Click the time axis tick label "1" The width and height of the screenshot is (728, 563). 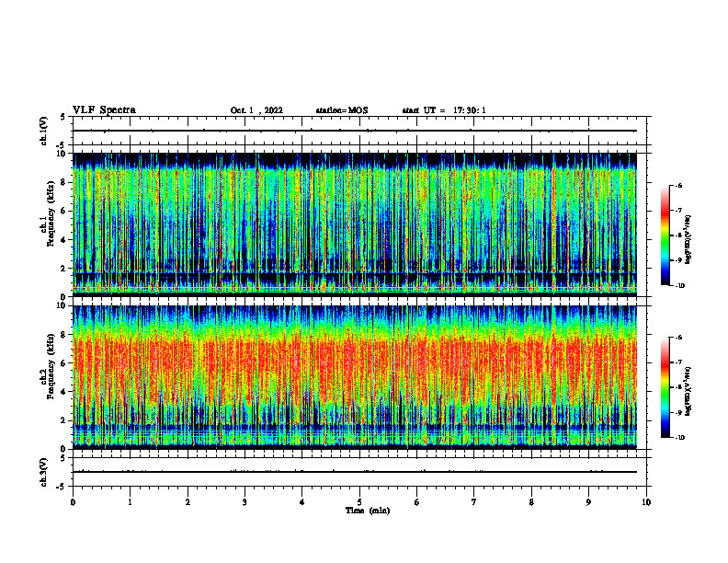pos(130,502)
